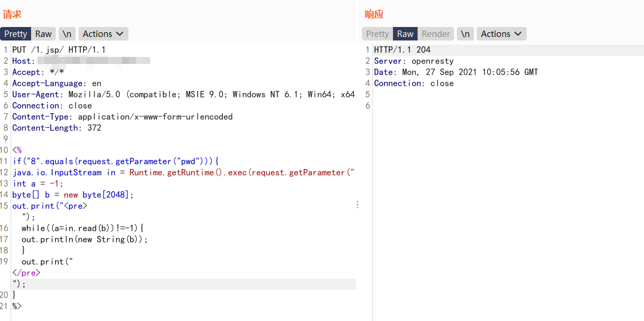The width and height of the screenshot is (644, 321).
Task: Click the request Connection: close header
Action: pos(52,105)
